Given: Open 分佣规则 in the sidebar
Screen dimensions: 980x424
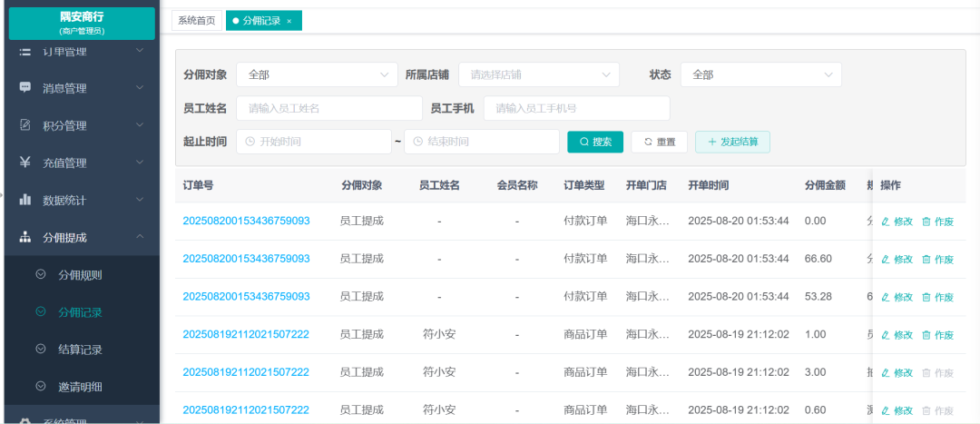Looking at the screenshot, I should click(80, 275).
